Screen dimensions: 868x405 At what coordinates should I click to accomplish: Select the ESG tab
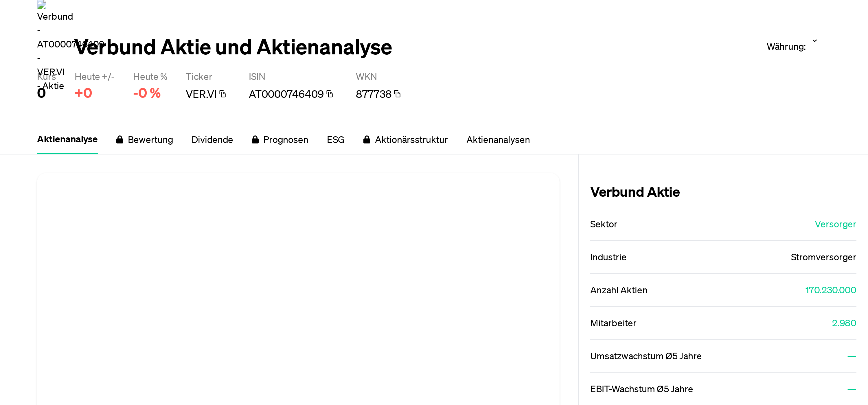(x=335, y=140)
